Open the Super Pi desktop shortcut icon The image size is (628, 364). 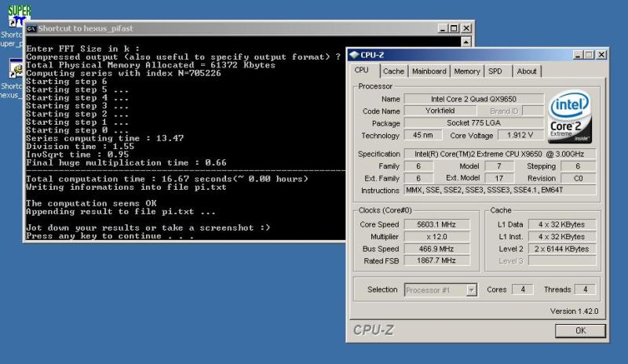click(x=19, y=16)
